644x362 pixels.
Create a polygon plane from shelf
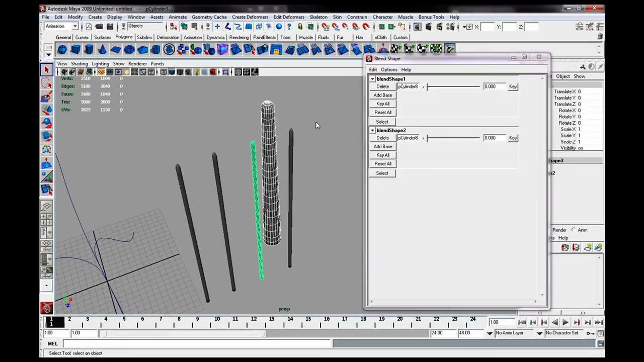[x=116, y=49]
